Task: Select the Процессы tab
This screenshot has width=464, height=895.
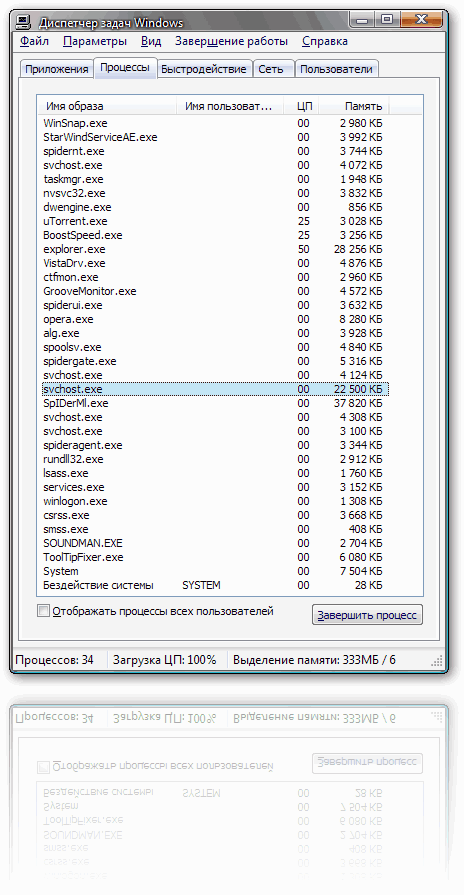Action: [125, 67]
